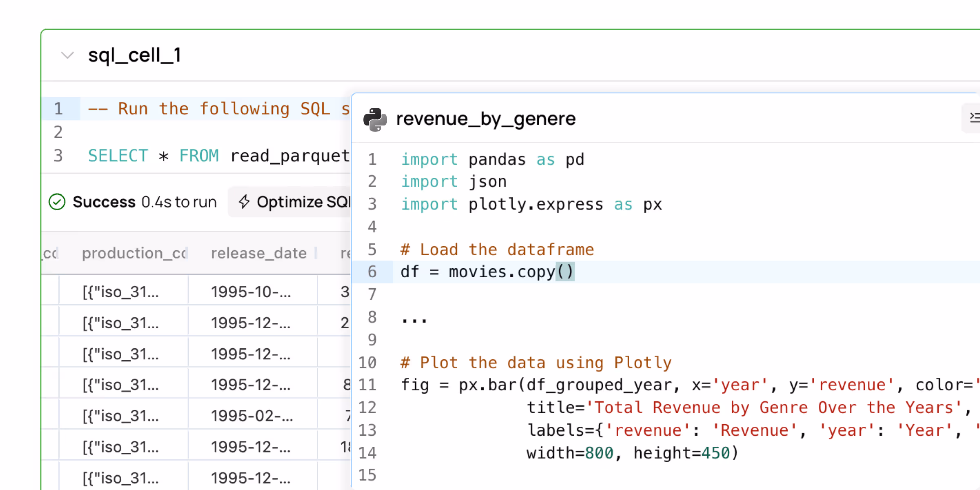Click the lightning bolt Optimize icon
The image size is (980, 490).
(244, 202)
